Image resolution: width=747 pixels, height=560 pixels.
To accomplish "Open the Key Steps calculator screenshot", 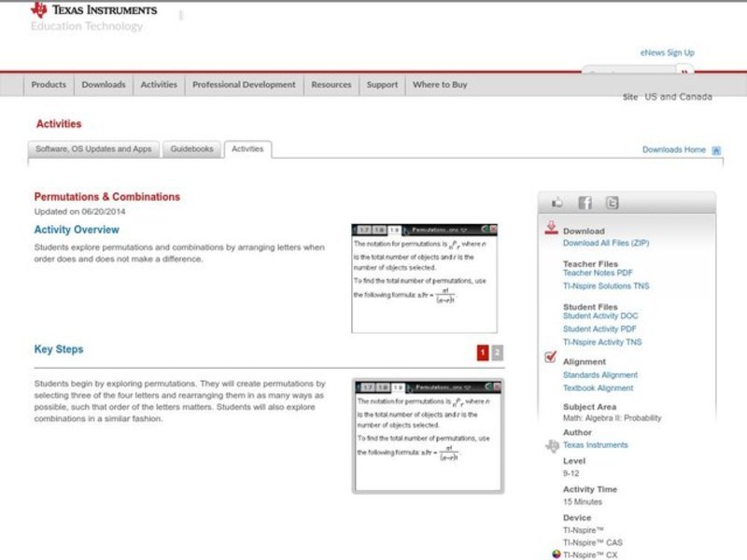I will [x=429, y=436].
